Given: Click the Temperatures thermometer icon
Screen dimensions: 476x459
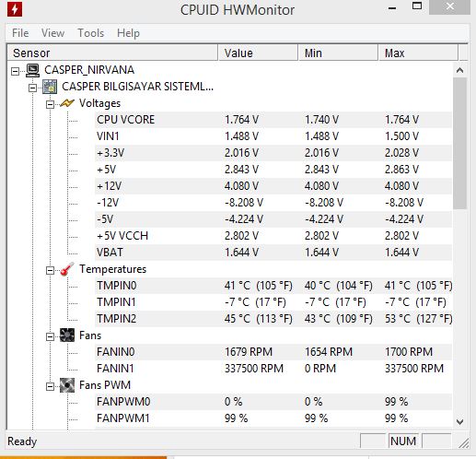Looking at the screenshot, I should click(x=67, y=269).
